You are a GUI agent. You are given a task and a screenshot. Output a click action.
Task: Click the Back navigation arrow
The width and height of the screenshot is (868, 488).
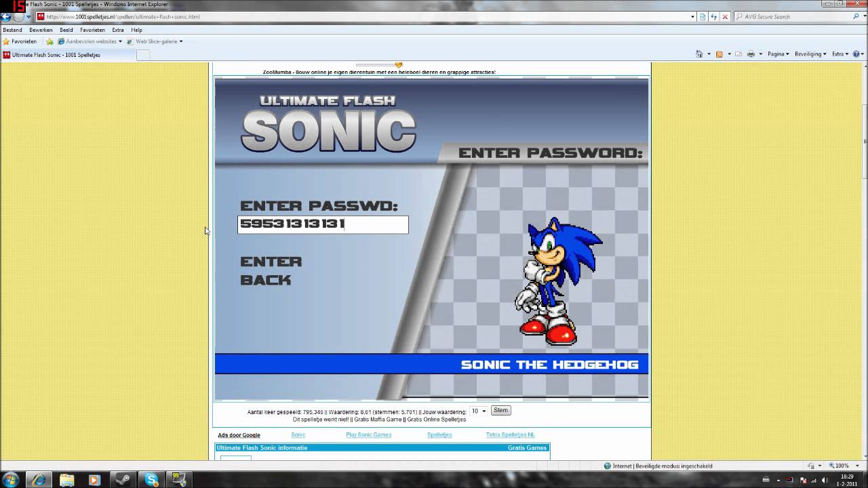[x=6, y=16]
